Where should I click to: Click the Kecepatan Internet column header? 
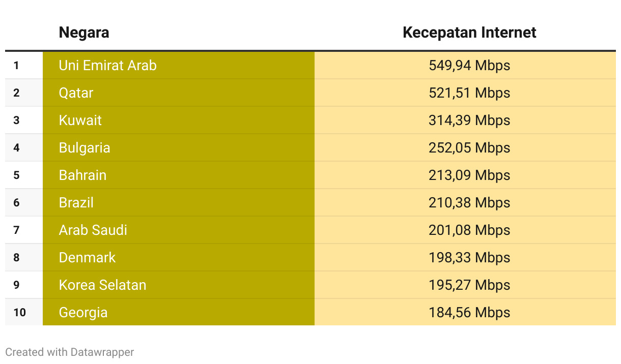[469, 33]
